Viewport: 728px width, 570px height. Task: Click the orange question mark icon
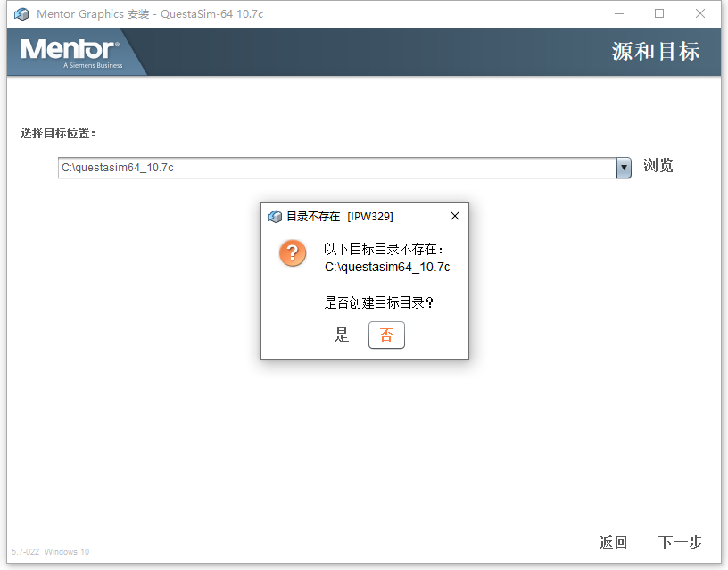point(293,253)
